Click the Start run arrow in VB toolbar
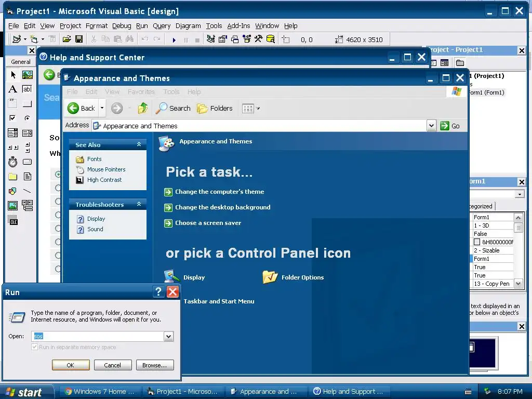This screenshot has width=532, height=399. pyautogui.click(x=174, y=39)
